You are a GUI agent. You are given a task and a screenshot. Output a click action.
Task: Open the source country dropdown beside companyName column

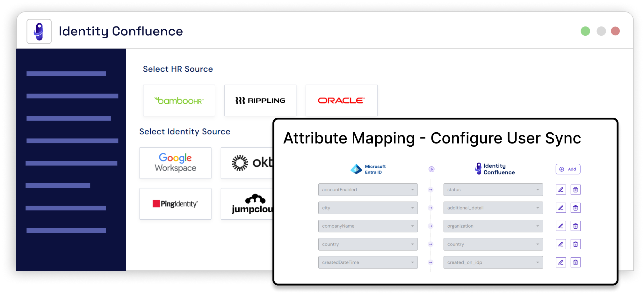coord(368,244)
